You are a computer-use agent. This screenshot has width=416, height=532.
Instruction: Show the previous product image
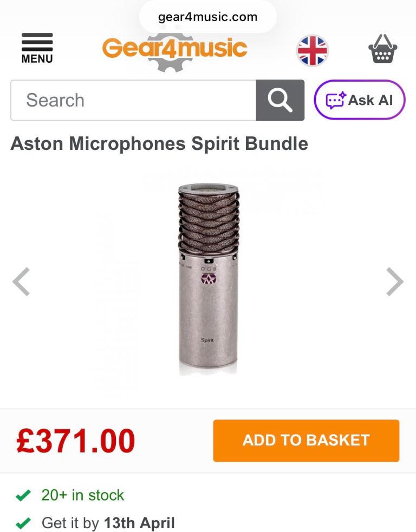click(21, 281)
